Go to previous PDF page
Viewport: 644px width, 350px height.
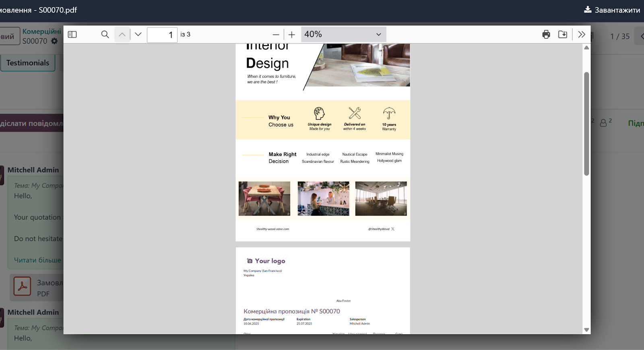(x=122, y=35)
